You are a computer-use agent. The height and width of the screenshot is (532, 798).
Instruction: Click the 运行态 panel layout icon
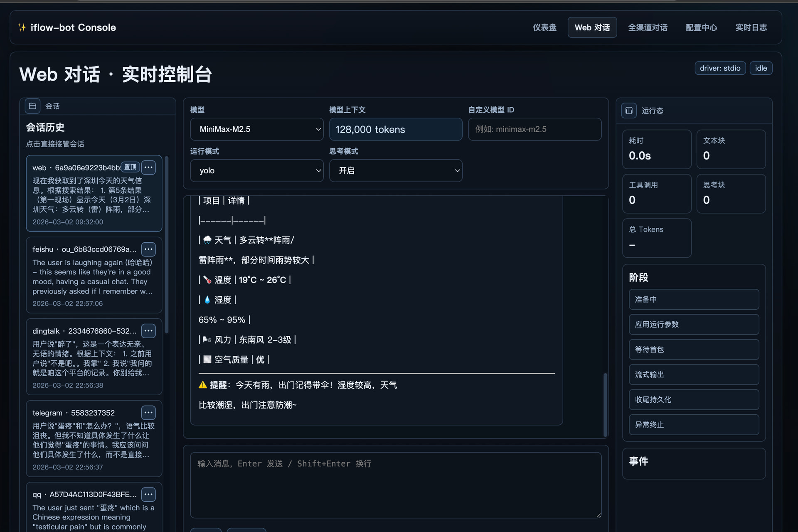click(x=629, y=111)
